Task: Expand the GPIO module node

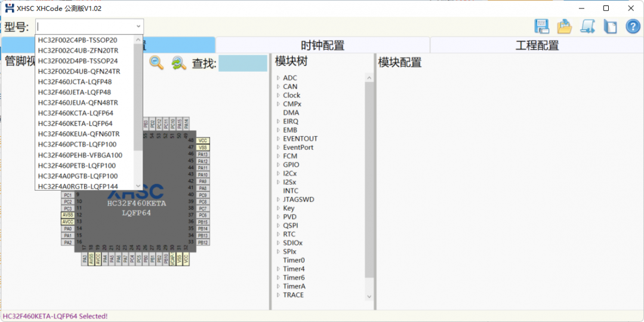Action: coord(278,164)
